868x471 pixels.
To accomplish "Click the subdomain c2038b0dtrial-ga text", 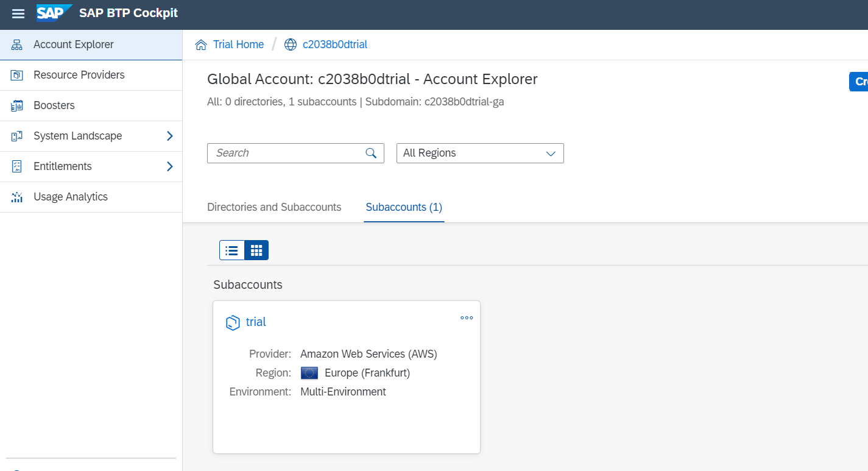I will pyautogui.click(x=464, y=102).
